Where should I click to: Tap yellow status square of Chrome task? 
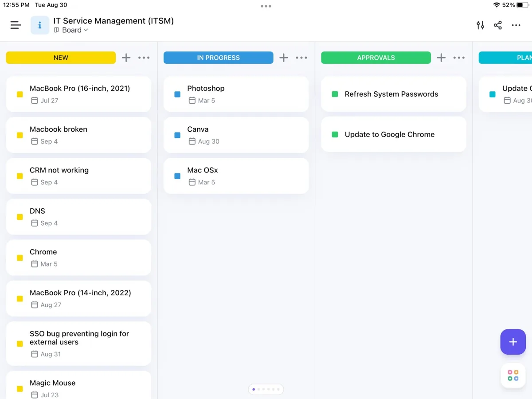tap(20, 258)
